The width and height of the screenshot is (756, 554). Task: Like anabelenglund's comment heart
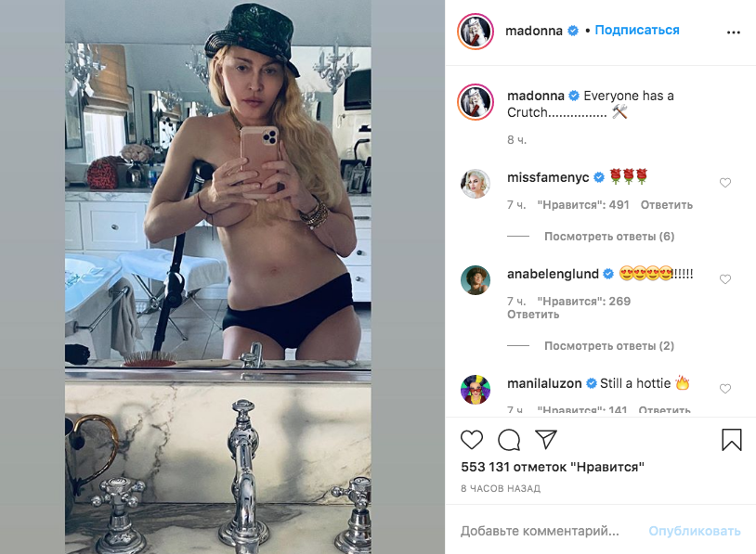725,279
